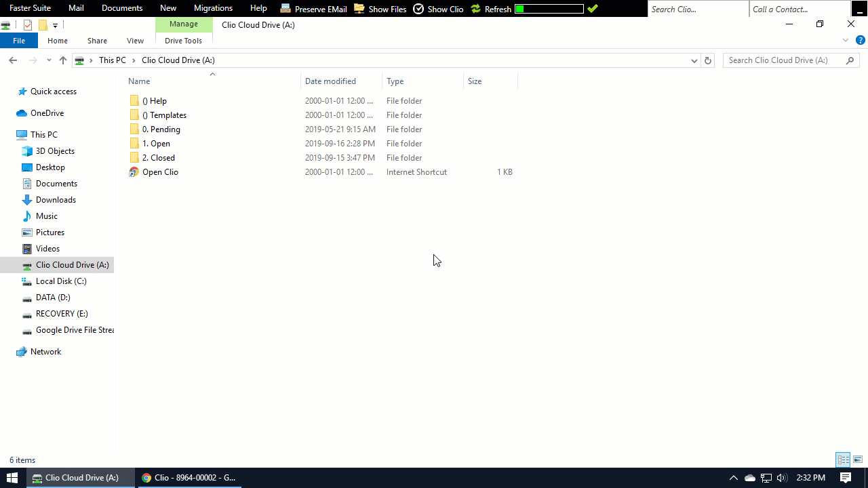Image resolution: width=868 pixels, height=488 pixels.
Task: Select Google Drive File Stream drive
Action: [x=68, y=330]
